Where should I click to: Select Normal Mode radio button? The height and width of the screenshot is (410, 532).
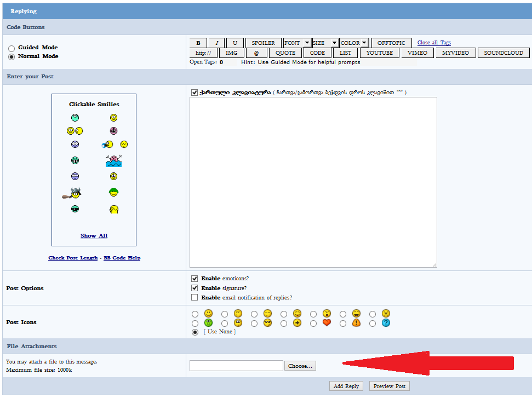(x=12, y=56)
